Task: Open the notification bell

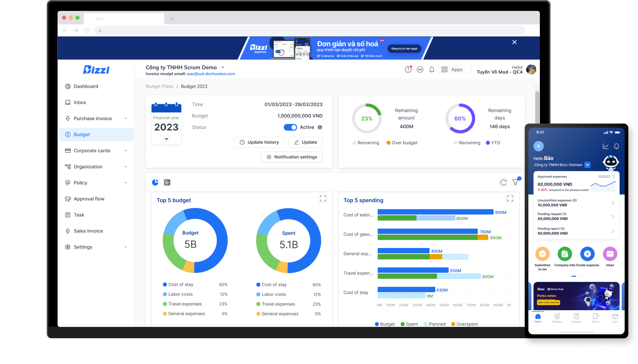Action: [x=432, y=69]
